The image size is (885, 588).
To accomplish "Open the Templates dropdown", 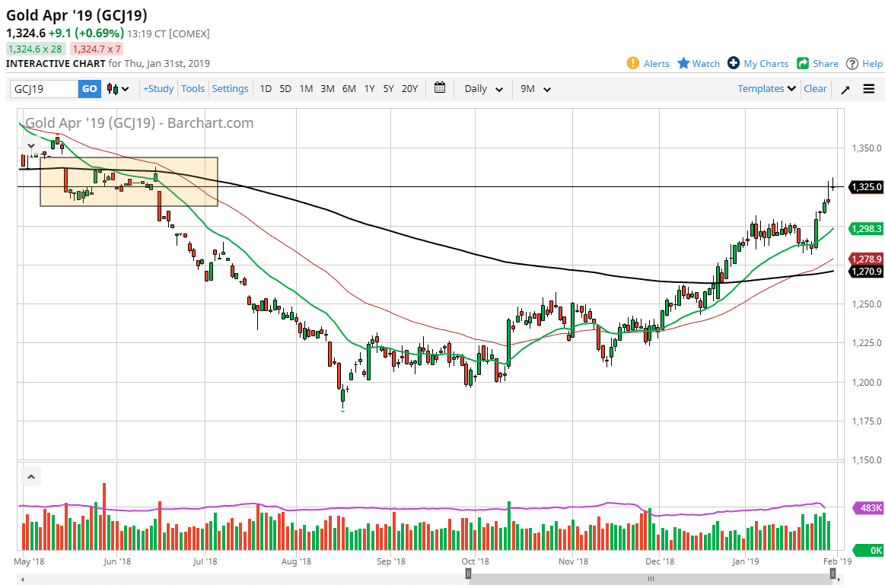I will [x=766, y=89].
